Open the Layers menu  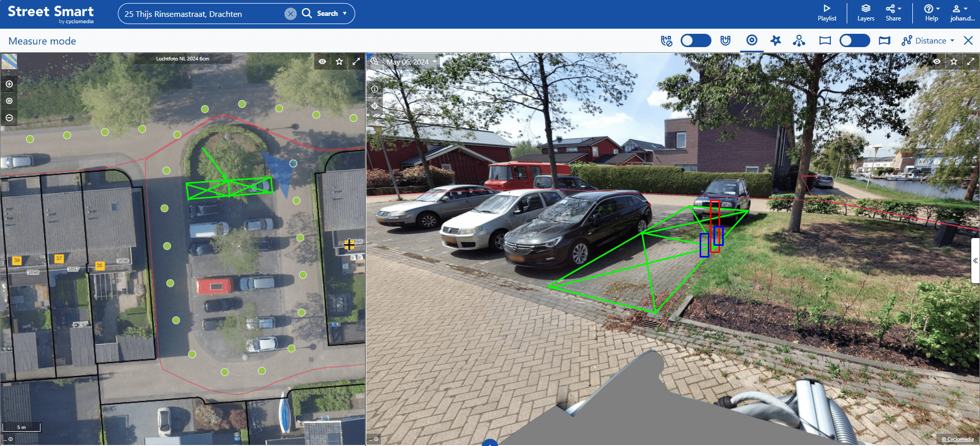coord(866,13)
